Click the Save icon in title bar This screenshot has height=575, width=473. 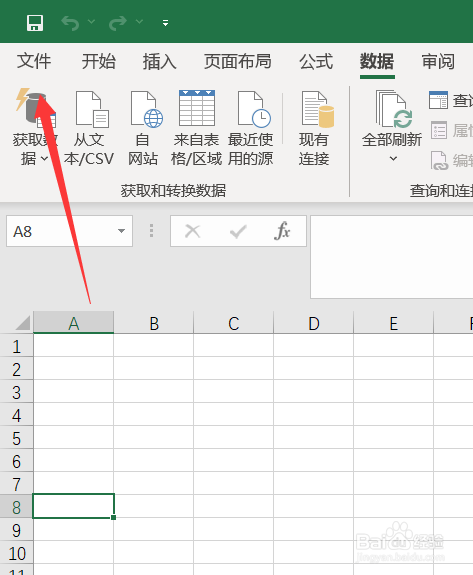click(35, 23)
